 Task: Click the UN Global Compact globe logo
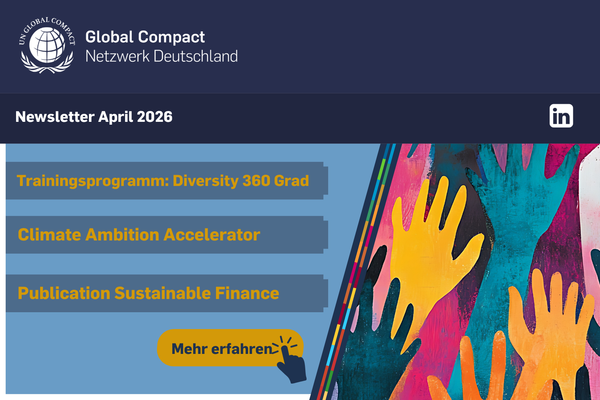coord(47,45)
